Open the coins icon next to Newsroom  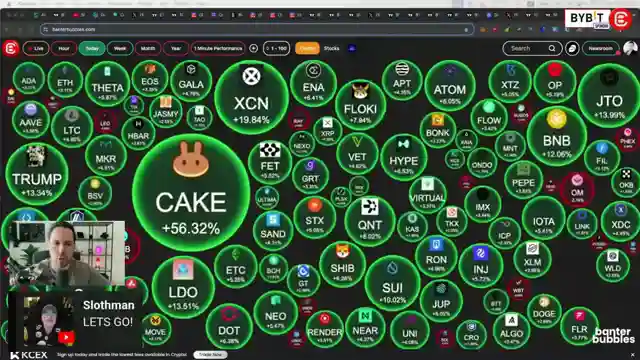[x=572, y=49]
